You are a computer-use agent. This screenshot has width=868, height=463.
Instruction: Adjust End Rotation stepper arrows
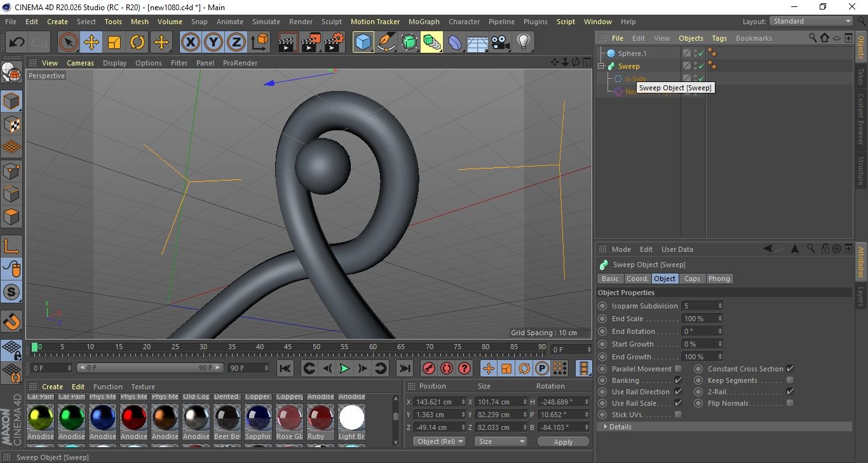(720, 331)
